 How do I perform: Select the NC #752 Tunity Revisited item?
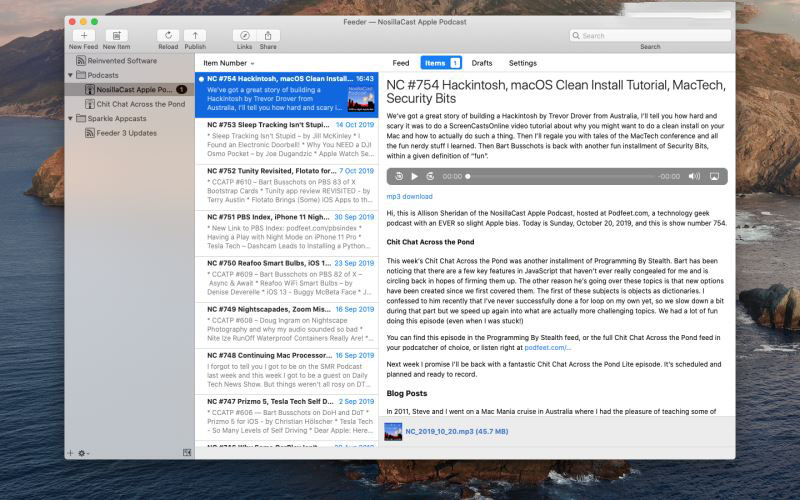[x=286, y=187]
